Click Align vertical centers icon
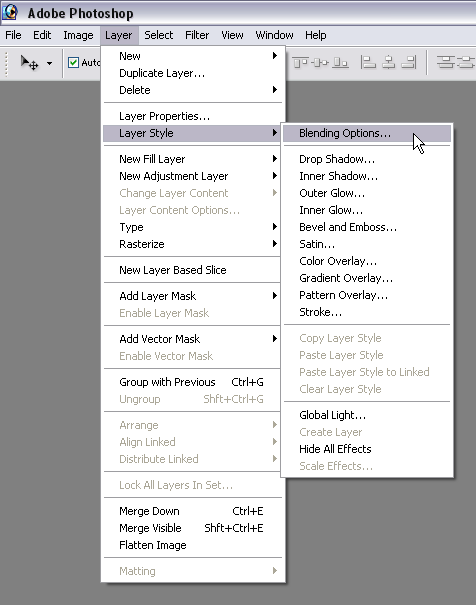Viewport: 476px width, 605px height. [320, 62]
